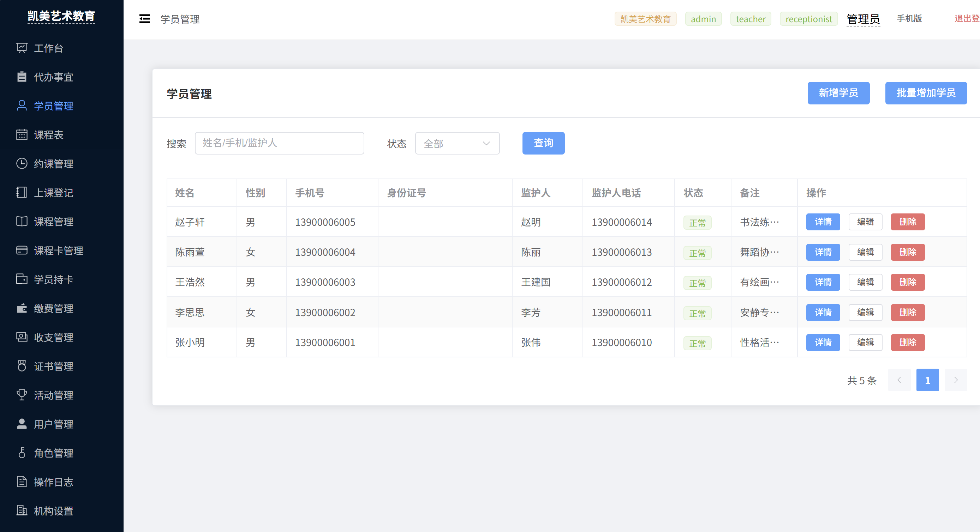Open the 状态 全部 dropdown
The image size is (980, 532).
(x=457, y=143)
